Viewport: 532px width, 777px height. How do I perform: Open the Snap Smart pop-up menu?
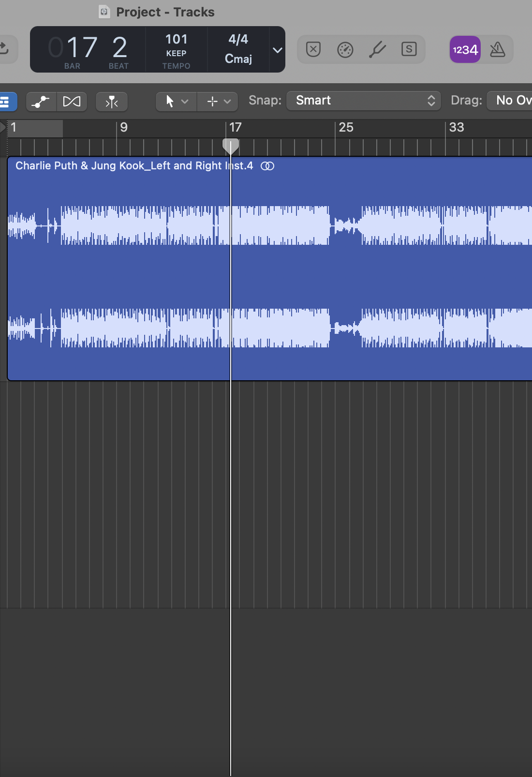[x=363, y=101]
